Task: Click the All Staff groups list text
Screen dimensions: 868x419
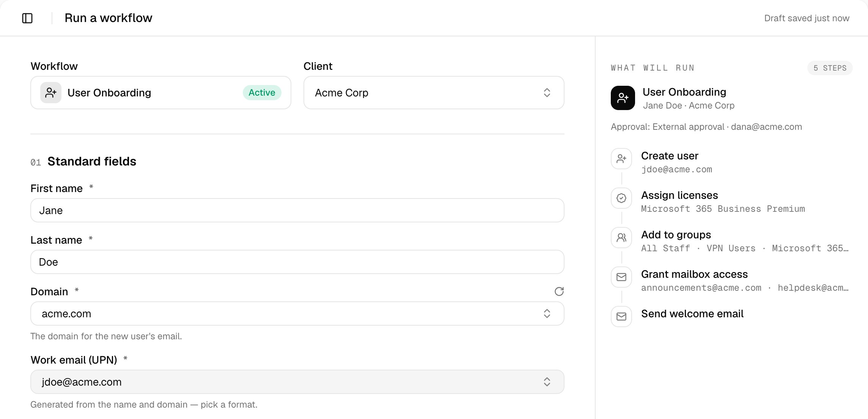Action: coord(745,249)
